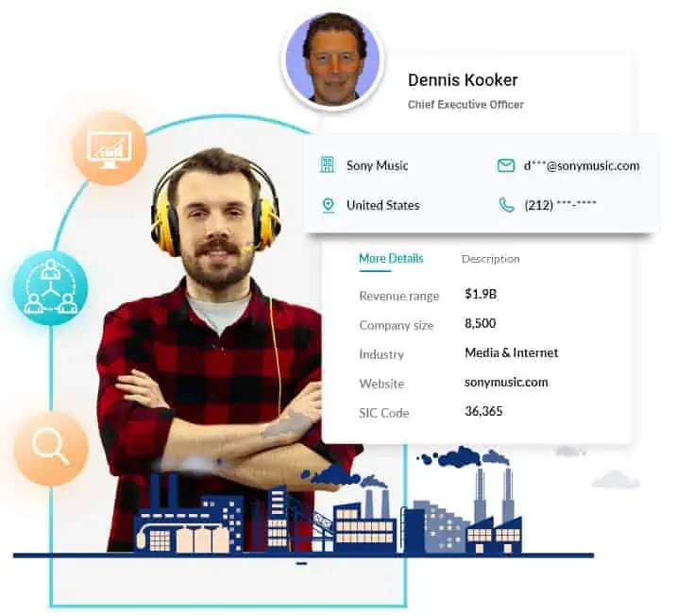
Task: Click the building icon beside Sony Music
Action: [x=328, y=165]
